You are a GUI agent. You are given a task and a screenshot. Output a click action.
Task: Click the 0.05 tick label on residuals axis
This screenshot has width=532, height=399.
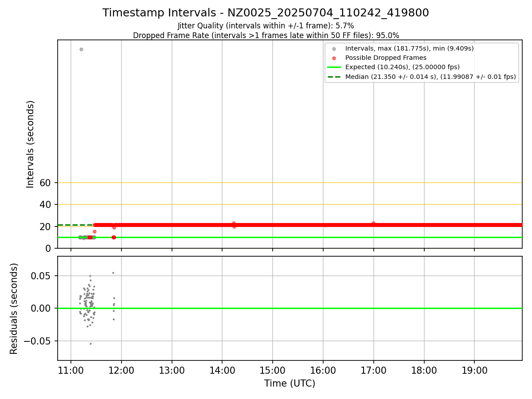[x=42, y=276]
